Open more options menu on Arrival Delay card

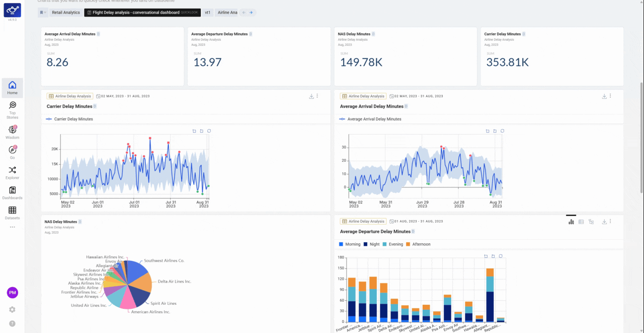tap(610, 96)
